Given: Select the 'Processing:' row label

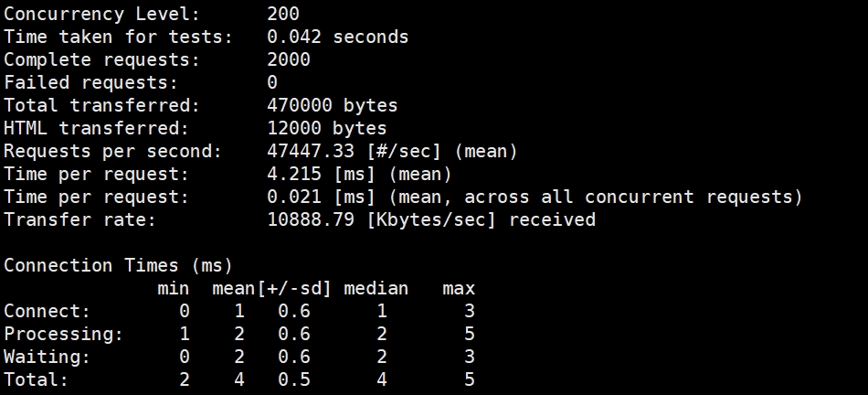Looking at the screenshot, I should [x=64, y=334].
